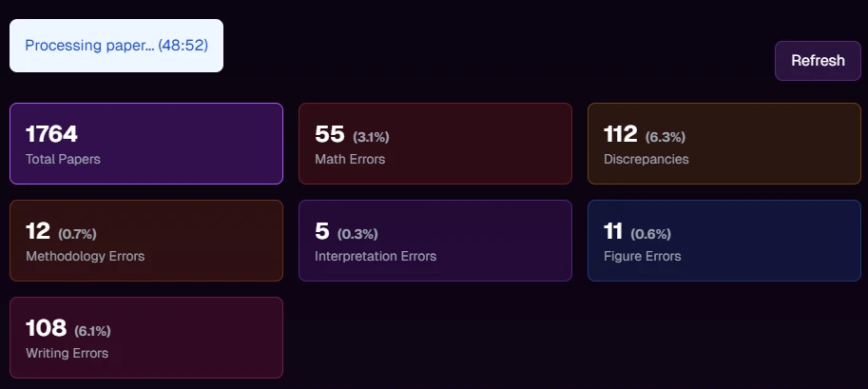Click the 11 figure errors count
868x389 pixels.
point(614,231)
